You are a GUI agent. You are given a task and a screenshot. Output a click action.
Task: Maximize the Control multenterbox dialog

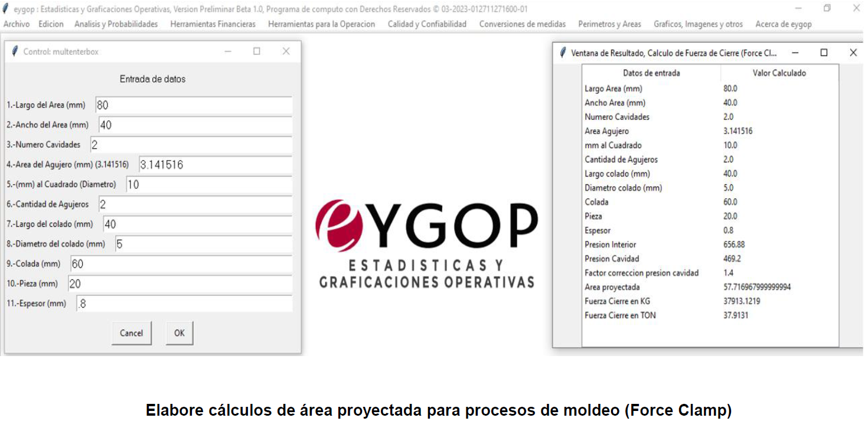256,51
